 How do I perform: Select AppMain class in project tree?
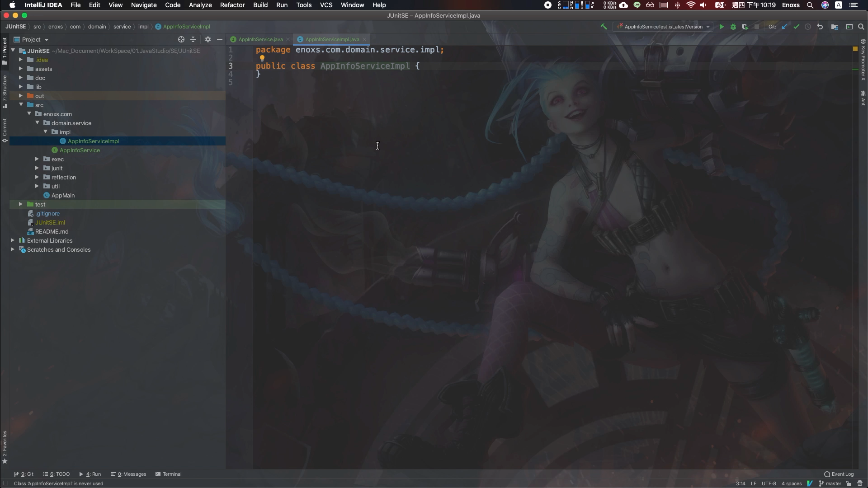63,195
